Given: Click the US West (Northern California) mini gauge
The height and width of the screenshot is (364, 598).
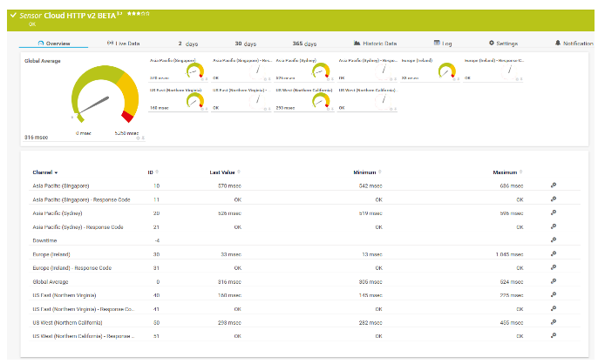Looking at the screenshot, I should tap(321, 101).
